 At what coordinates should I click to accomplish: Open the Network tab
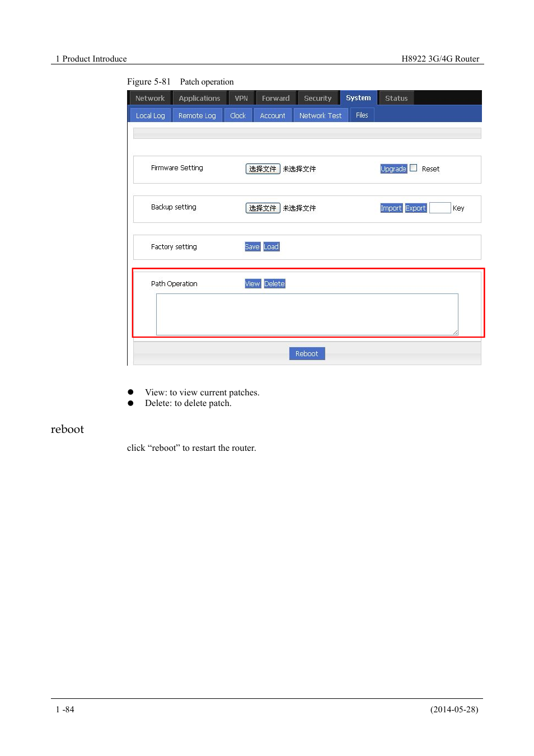point(149,98)
